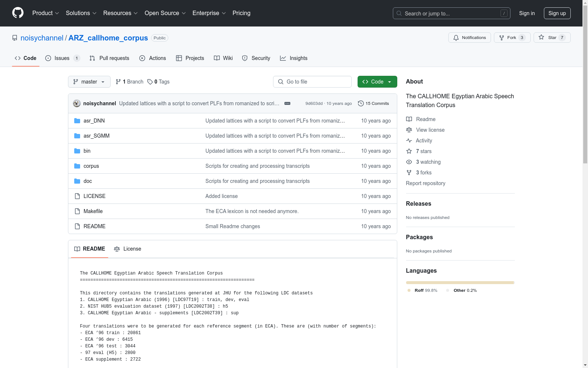Focus the Go to file input
Image resolution: width=588 pixels, height=368 pixels.
(x=312, y=82)
